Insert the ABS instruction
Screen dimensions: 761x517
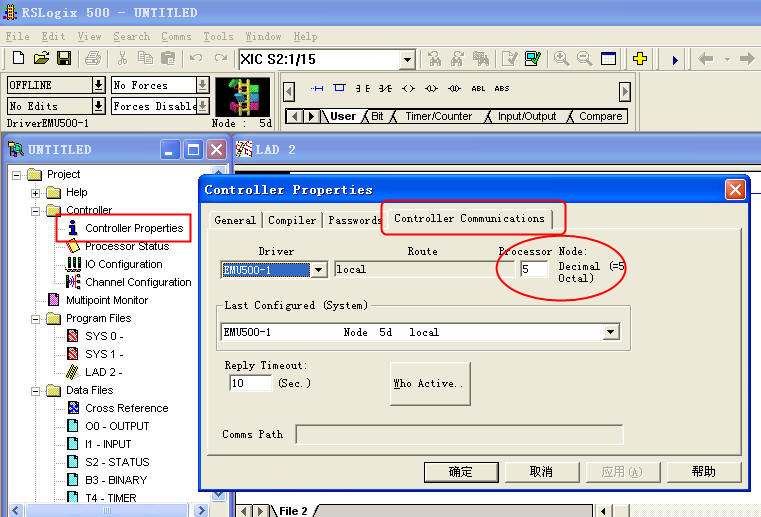(x=502, y=88)
